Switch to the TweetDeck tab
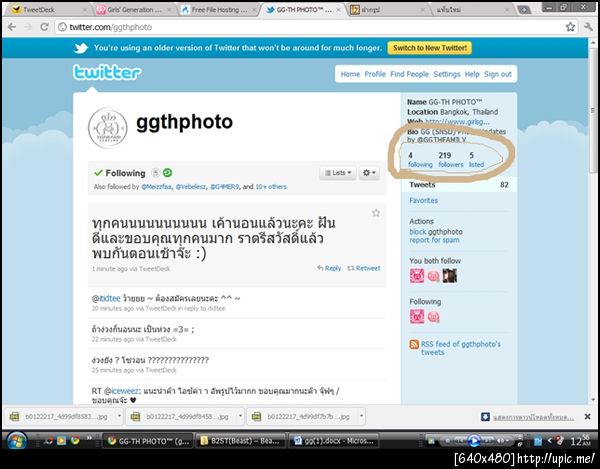This screenshot has height=469, width=600. 46,10
